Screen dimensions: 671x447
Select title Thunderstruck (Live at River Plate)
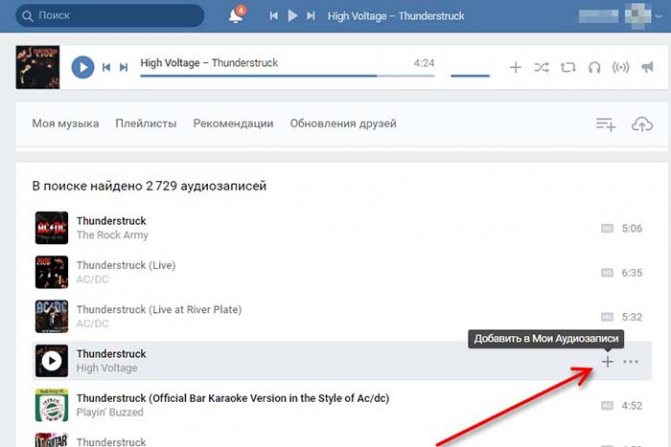(x=159, y=310)
